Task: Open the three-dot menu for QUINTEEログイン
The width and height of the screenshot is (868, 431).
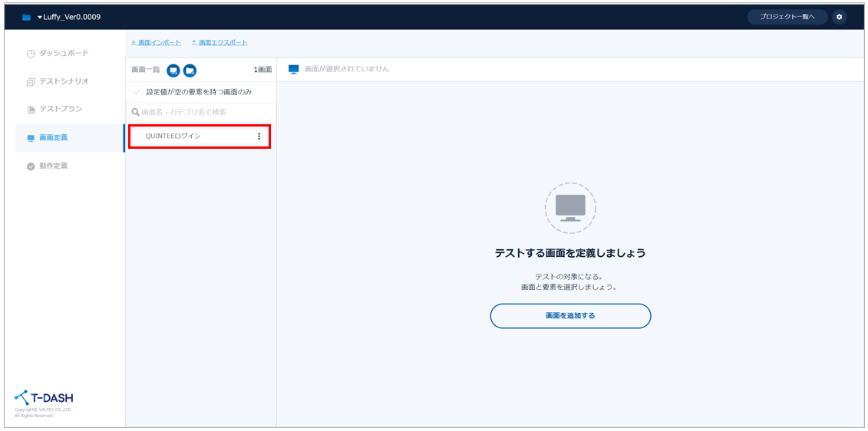Action: pos(259,137)
